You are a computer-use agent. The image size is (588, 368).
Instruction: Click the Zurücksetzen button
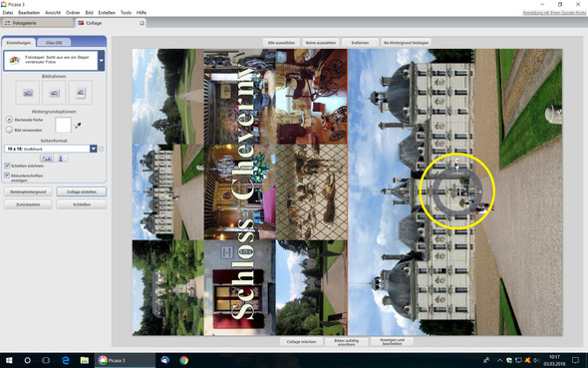28,204
